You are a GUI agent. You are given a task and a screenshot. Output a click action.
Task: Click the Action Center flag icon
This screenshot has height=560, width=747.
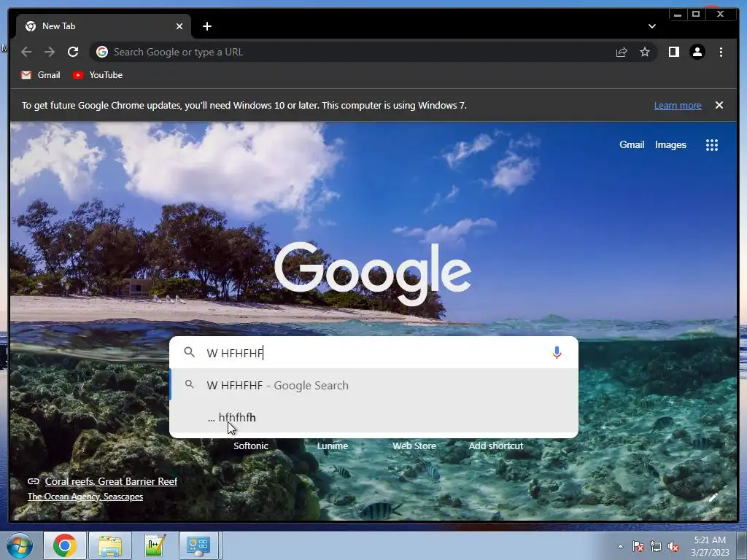tap(638, 546)
